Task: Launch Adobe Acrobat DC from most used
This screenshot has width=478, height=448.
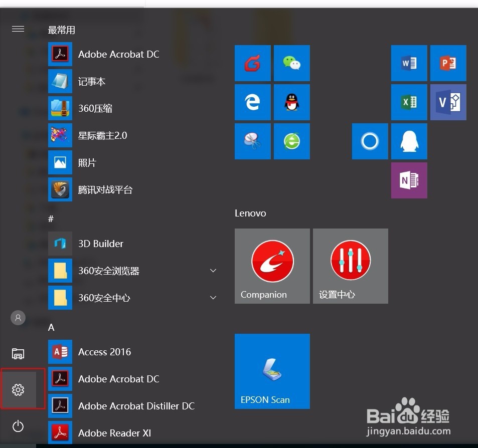Action: tap(133, 54)
